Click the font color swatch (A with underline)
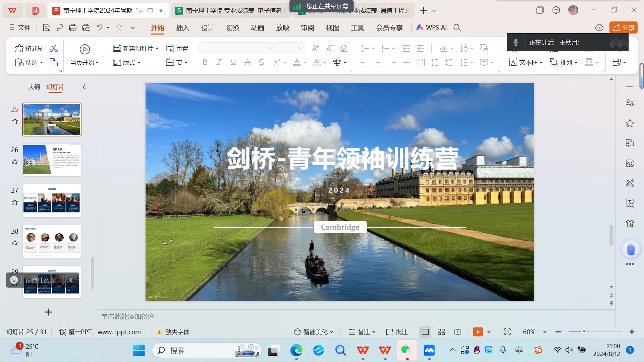This screenshot has height=362, width=644. (297, 62)
